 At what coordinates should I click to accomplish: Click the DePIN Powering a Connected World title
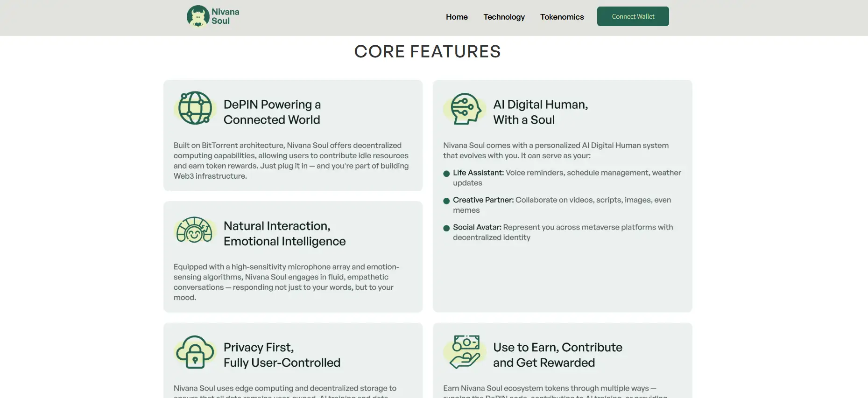coord(272,112)
